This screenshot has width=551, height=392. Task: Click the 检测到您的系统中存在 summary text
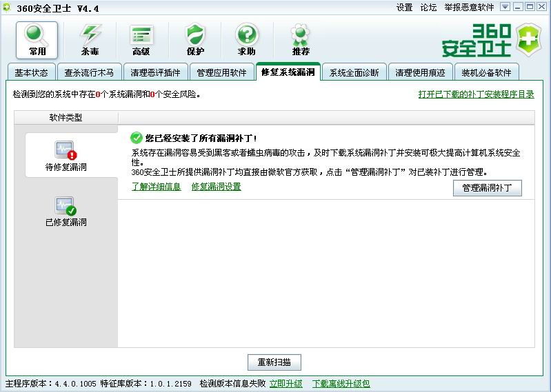(106, 94)
